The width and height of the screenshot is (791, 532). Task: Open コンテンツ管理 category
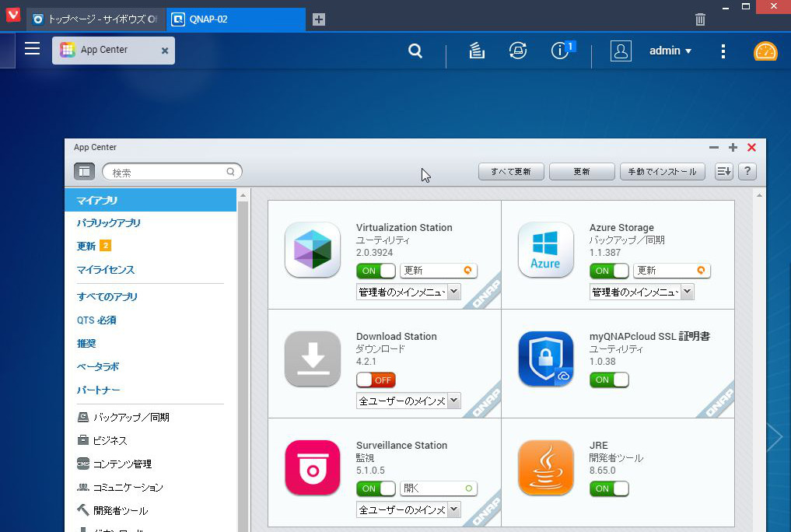(114, 464)
